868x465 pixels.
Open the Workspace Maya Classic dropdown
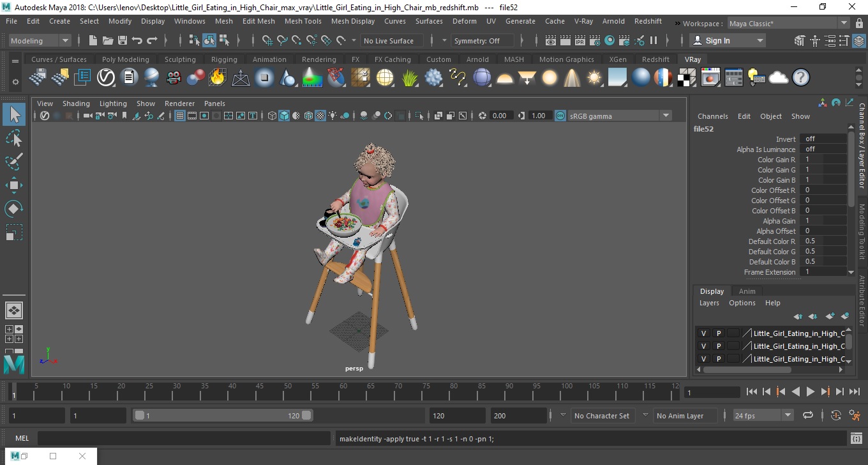pyautogui.click(x=789, y=24)
